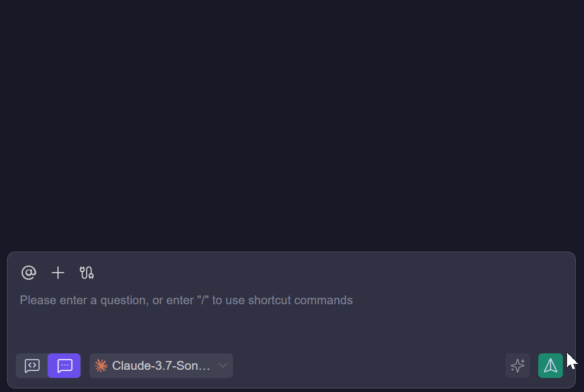This screenshot has width=584, height=392.
Task: Click the placeholder text "Please enter a question"
Action: 186,300
